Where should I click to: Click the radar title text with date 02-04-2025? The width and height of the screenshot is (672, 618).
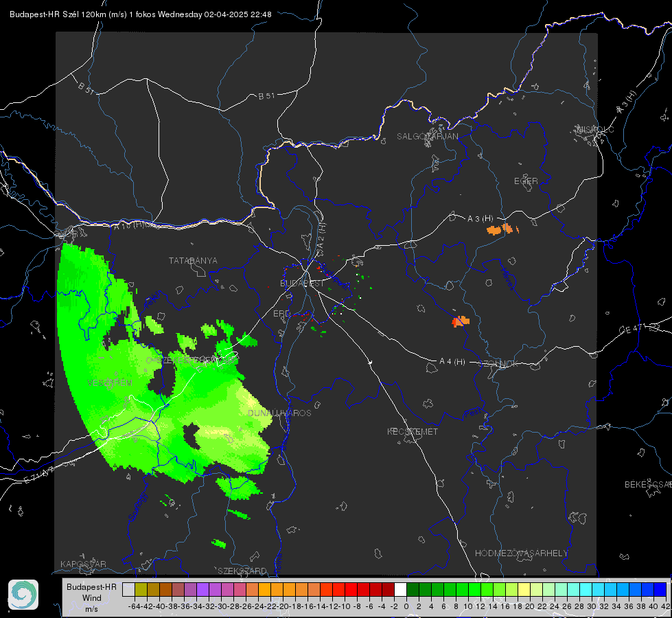click(x=141, y=14)
